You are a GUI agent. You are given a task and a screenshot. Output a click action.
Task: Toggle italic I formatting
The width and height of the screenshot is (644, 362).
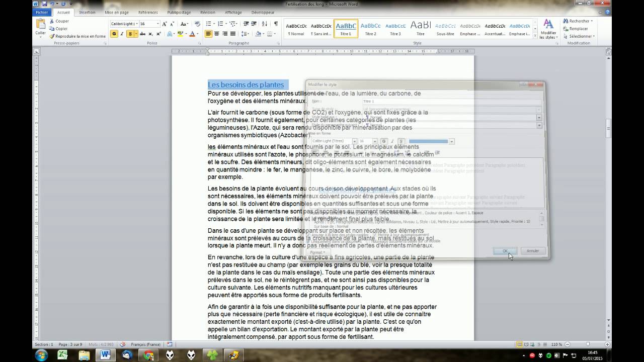click(x=122, y=34)
